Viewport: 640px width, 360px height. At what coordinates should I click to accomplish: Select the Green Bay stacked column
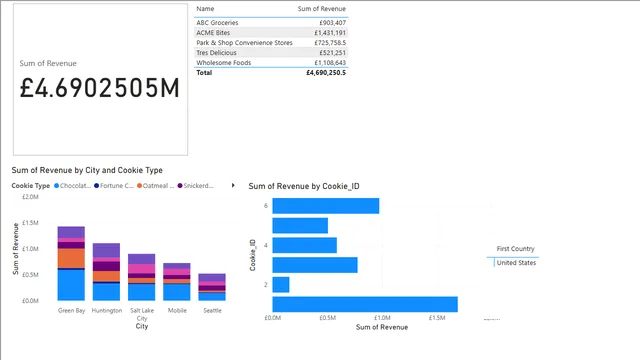[x=71, y=263]
